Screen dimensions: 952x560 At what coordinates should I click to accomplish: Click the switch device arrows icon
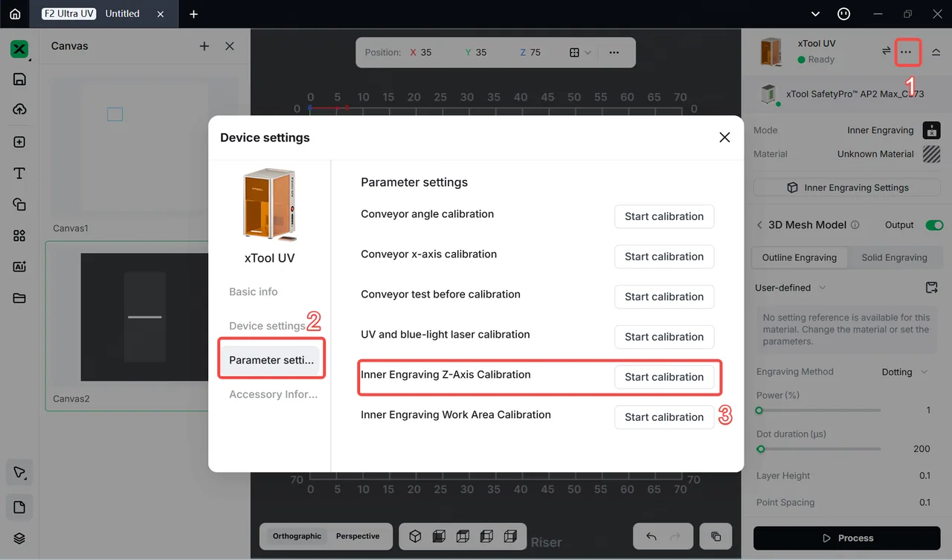(x=886, y=51)
